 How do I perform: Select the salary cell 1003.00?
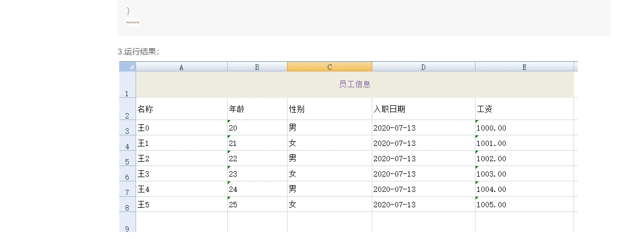pyautogui.click(x=524, y=174)
